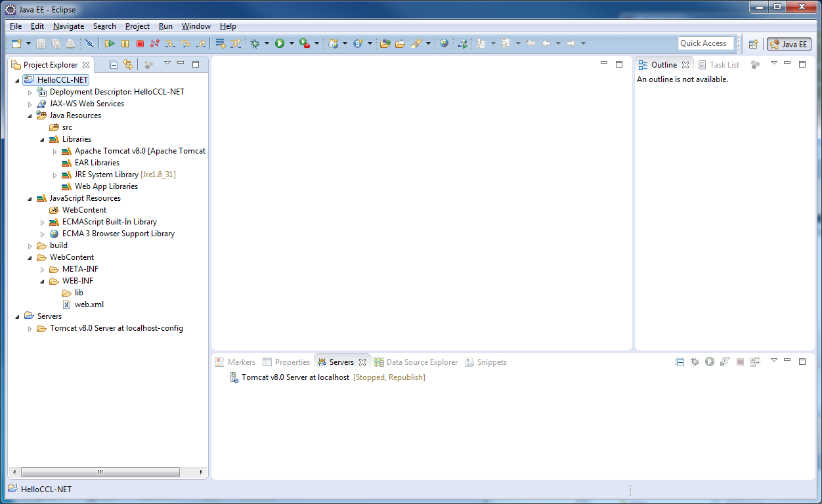Click the Project Explorer horizontal scrollbar

100,472
